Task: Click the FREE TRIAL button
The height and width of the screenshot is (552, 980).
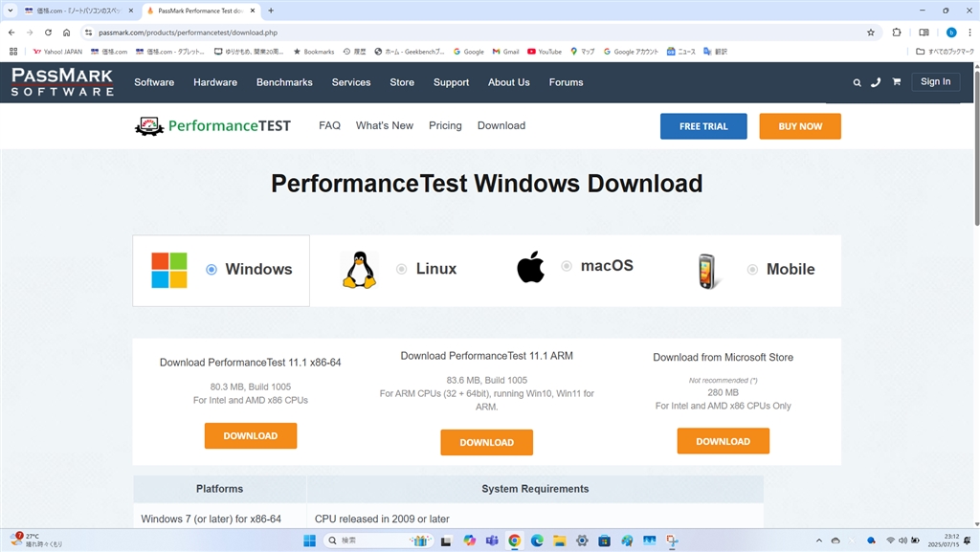Action: [x=703, y=126]
